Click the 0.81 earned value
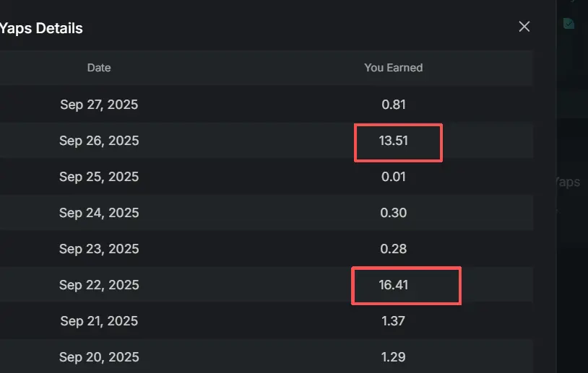The image size is (588, 373). [394, 105]
